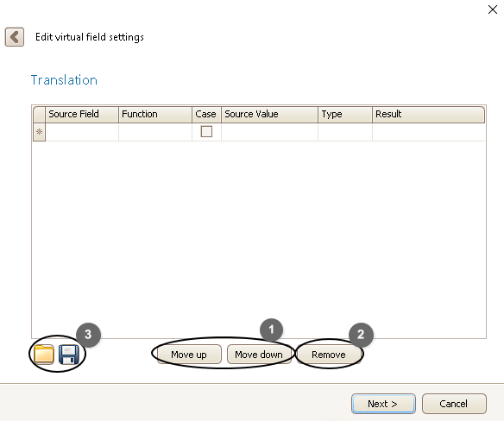504x421 pixels.
Task: Click the grid's top-left select-all corner
Action: 39,115
